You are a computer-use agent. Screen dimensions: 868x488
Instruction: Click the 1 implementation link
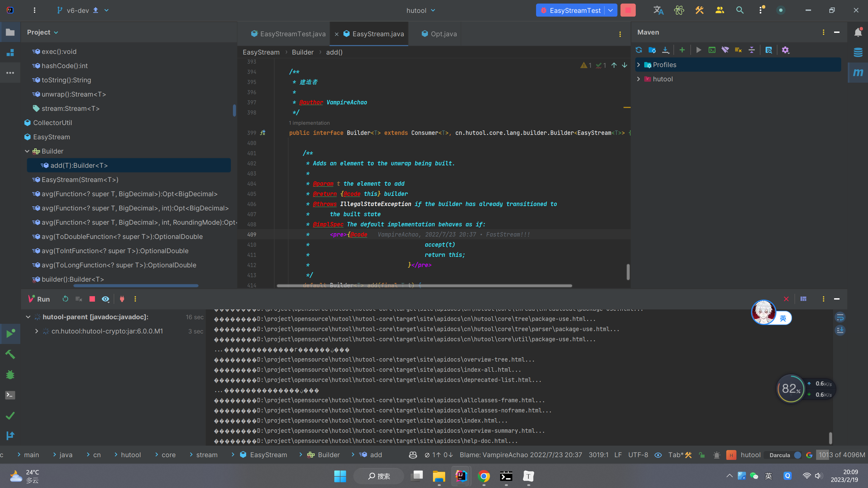click(309, 123)
